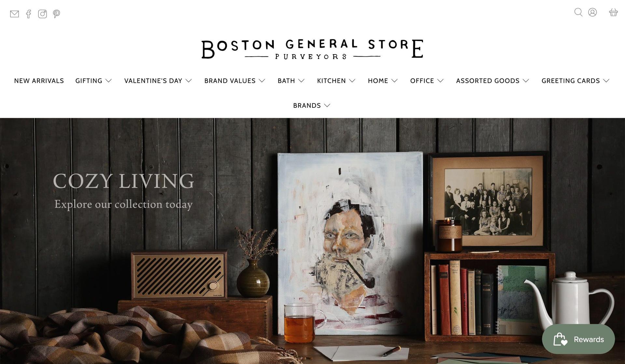Visit the Facebook page icon
Image resolution: width=625 pixels, height=364 pixels.
pyautogui.click(x=29, y=14)
